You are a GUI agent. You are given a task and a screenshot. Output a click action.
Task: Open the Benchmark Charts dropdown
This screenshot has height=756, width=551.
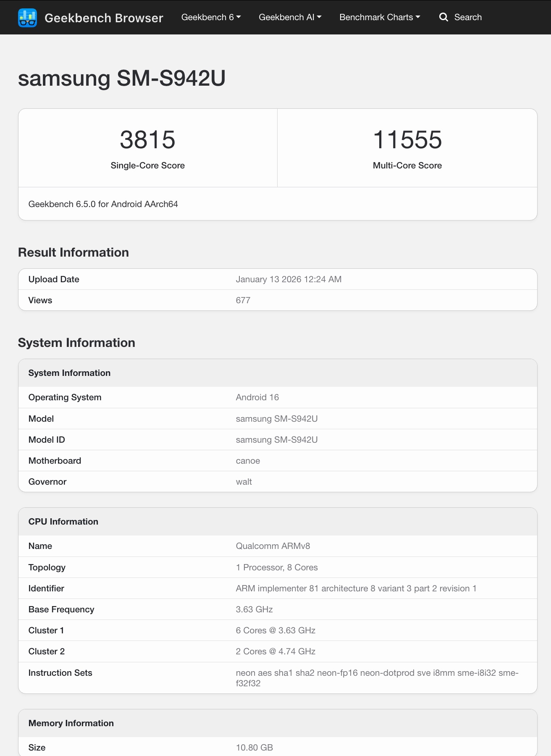pos(380,17)
